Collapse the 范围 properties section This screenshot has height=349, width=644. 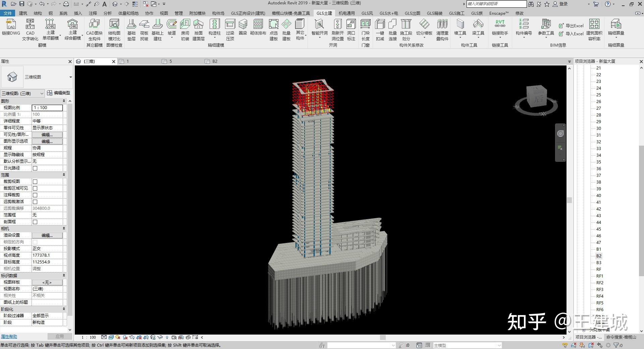(x=64, y=175)
